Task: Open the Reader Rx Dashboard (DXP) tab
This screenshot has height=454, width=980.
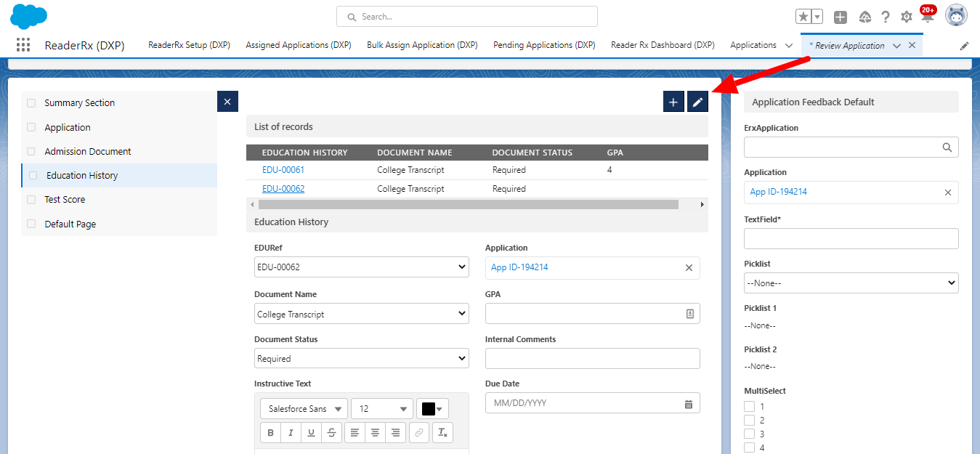Action: coord(663,45)
